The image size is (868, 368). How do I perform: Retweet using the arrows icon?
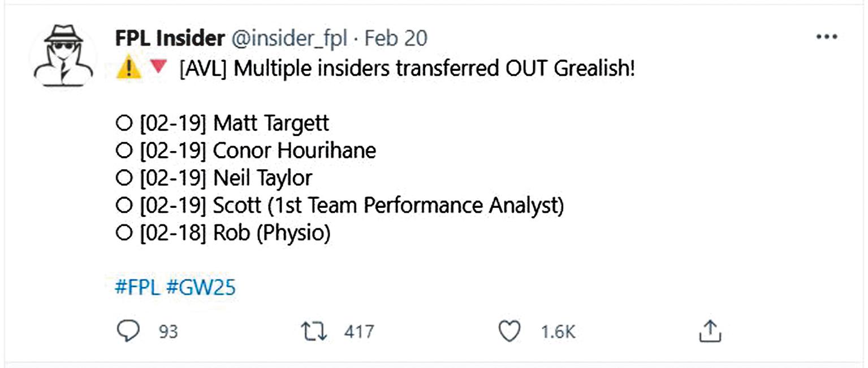click(x=314, y=332)
